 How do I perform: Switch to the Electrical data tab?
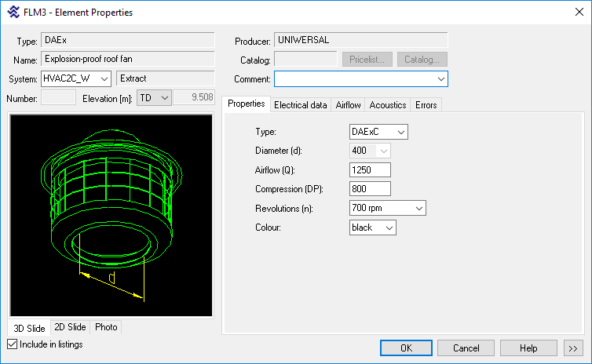[300, 105]
